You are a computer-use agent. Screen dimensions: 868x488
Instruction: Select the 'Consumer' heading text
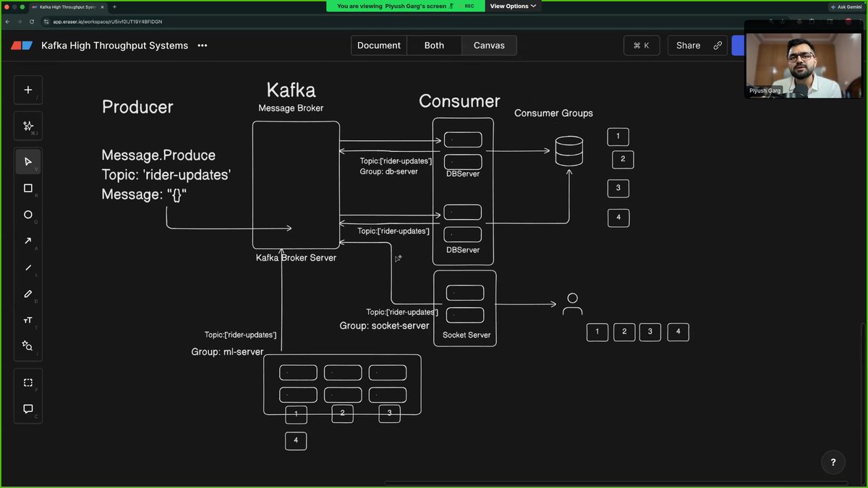click(459, 101)
